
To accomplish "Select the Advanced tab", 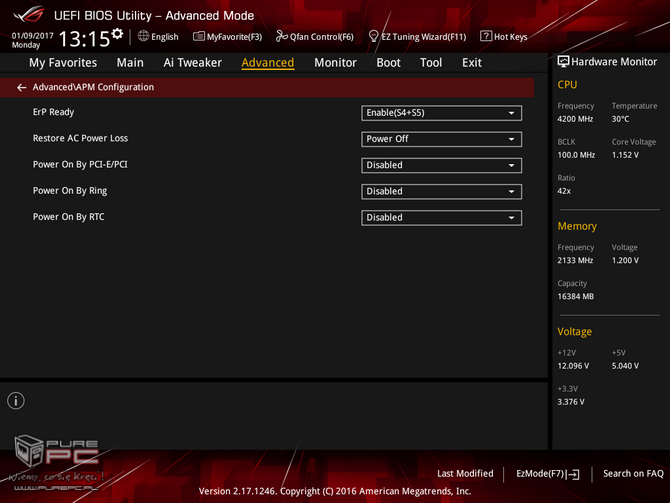I will tap(267, 63).
